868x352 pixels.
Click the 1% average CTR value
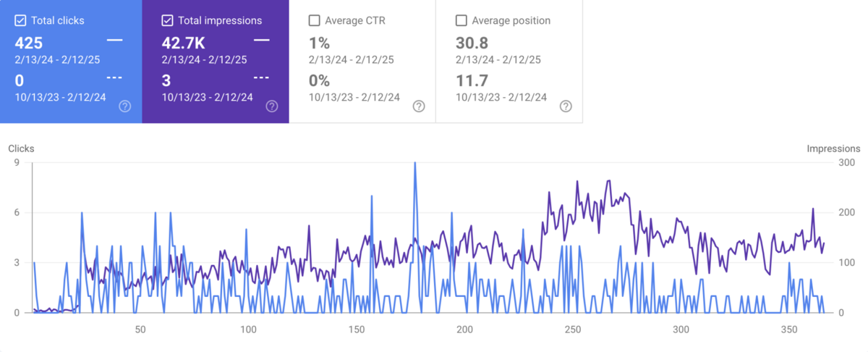(319, 43)
